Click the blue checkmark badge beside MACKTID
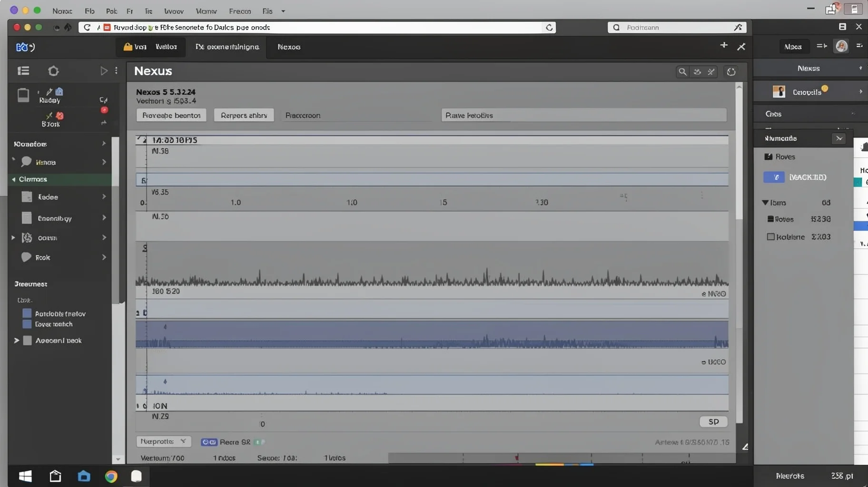Viewport: 868px width, 487px height. click(x=774, y=177)
